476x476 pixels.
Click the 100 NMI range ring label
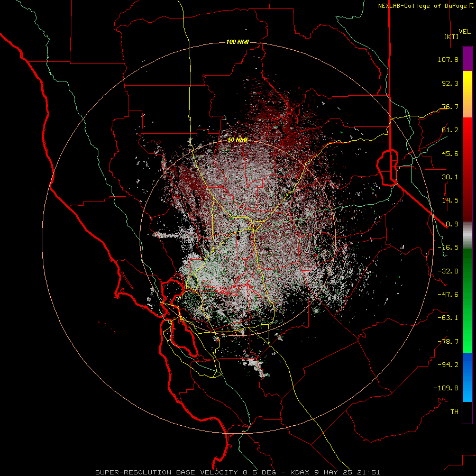click(237, 42)
